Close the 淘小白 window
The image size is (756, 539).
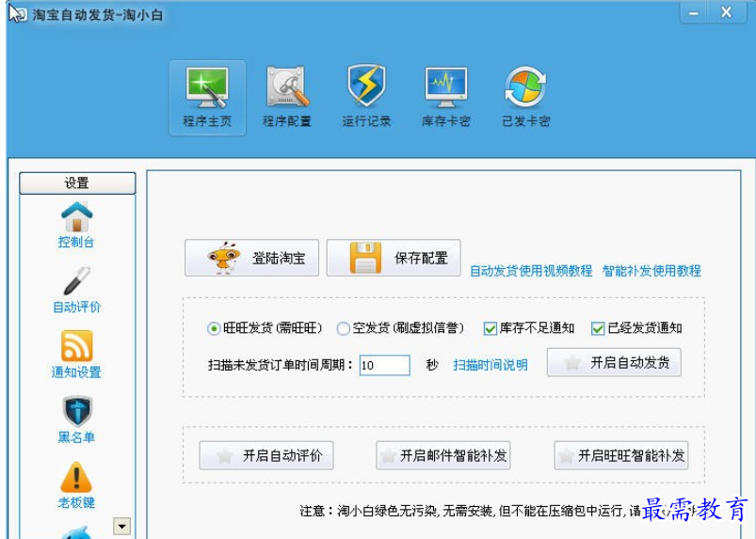pos(727,13)
